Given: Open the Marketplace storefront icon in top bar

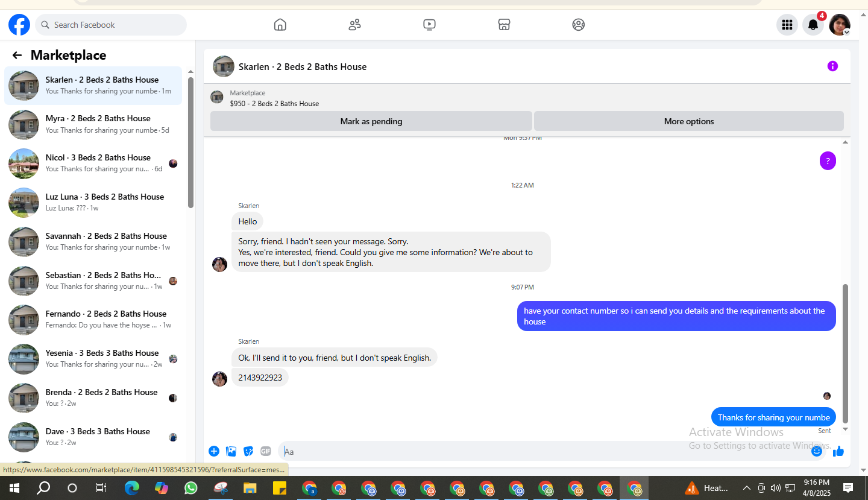Looking at the screenshot, I should click(x=504, y=25).
